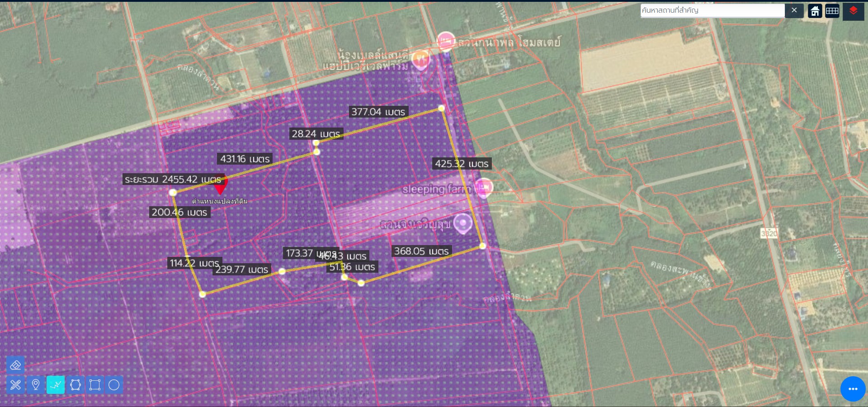The image size is (868, 407).
Task: Select the polygon drawing tool
Action: [75, 385]
